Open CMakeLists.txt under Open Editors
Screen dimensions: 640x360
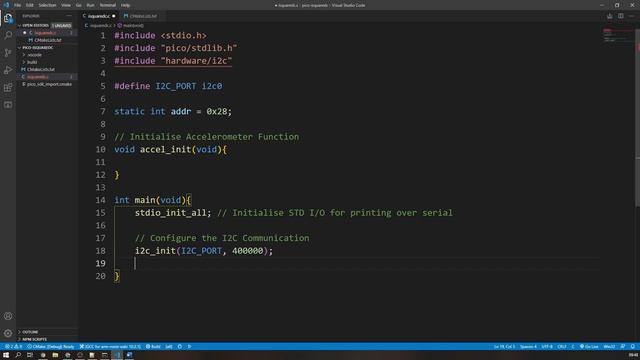coord(47,40)
